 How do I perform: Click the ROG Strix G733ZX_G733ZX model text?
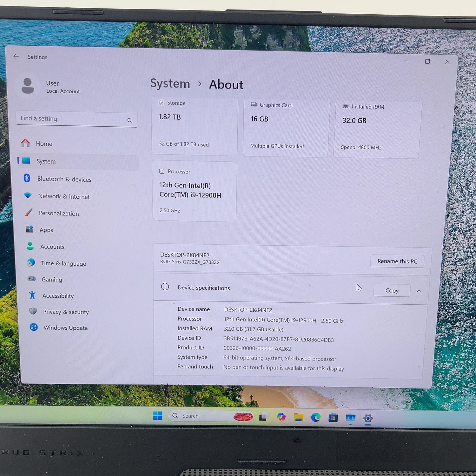click(x=190, y=262)
